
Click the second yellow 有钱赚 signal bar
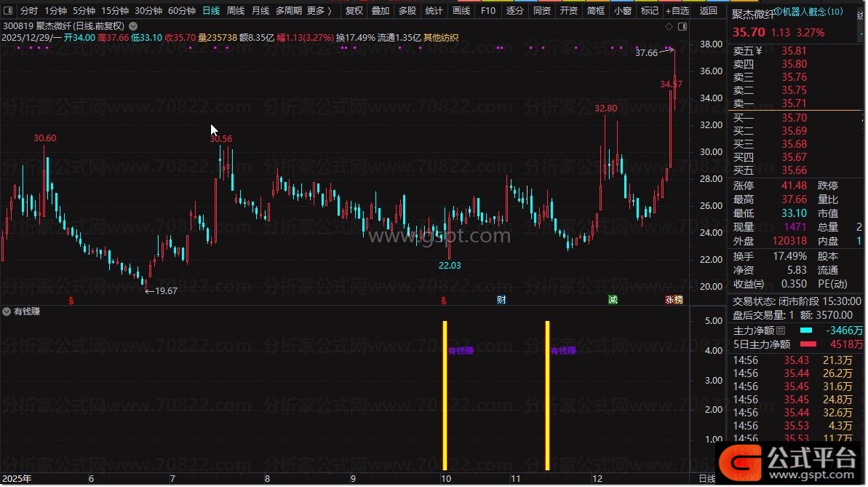(x=547, y=393)
